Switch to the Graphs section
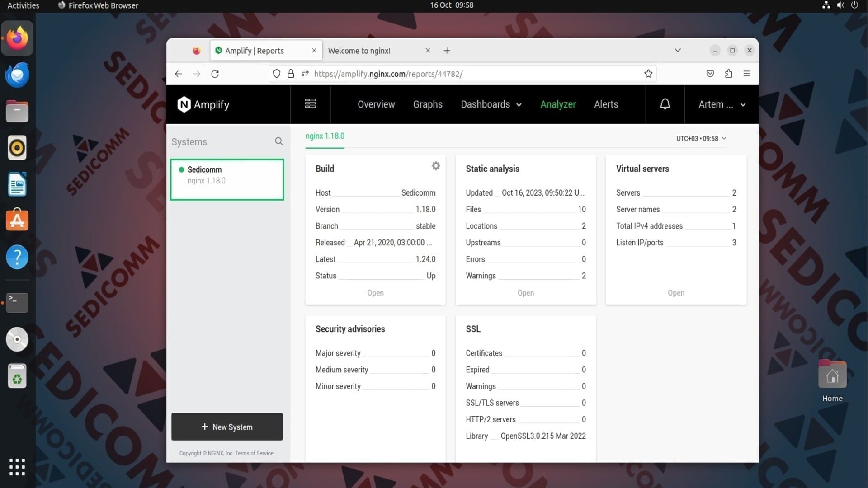The width and height of the screenshot is (868, 488). click(427, 104)
